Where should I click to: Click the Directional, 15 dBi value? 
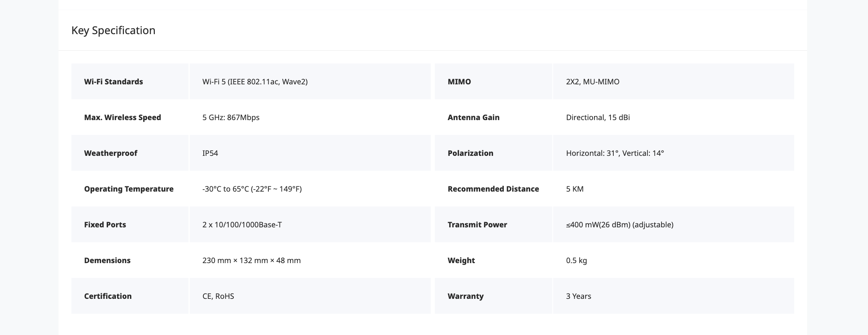(598, 117)
